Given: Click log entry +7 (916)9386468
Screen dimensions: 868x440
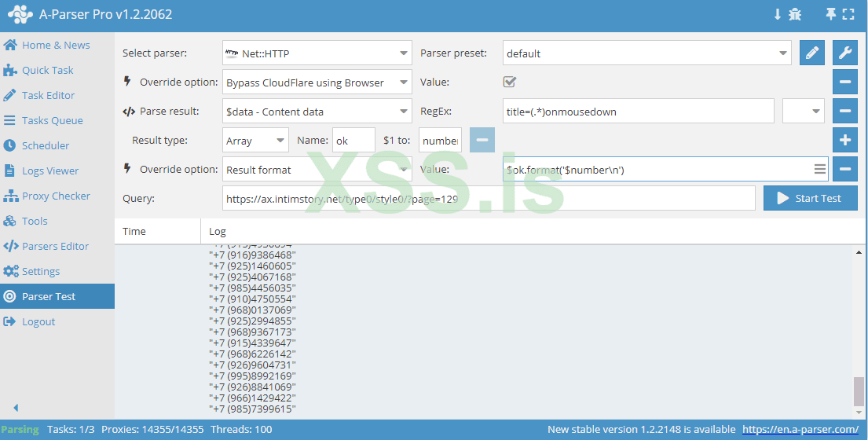Looking at the screenshot, I should coord(252,255).
